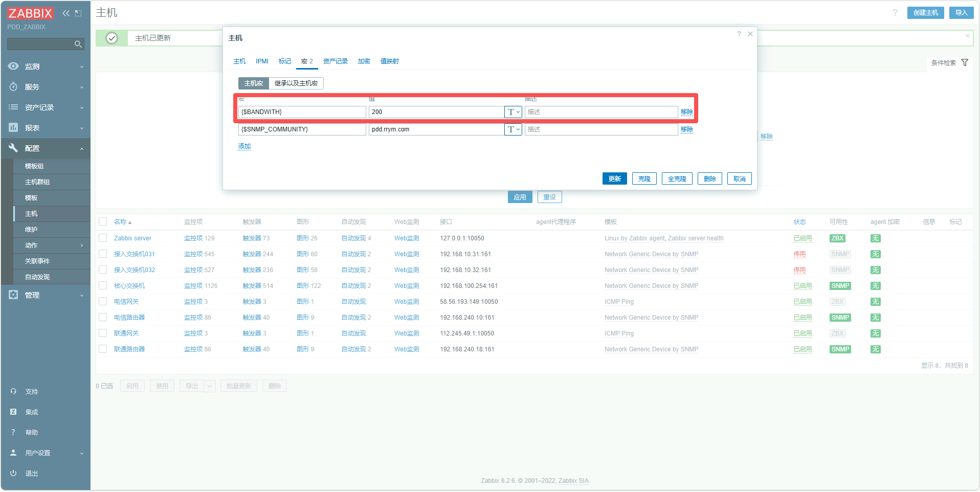Tick the checkbox for Zabbix server

[x=103, y=238]
